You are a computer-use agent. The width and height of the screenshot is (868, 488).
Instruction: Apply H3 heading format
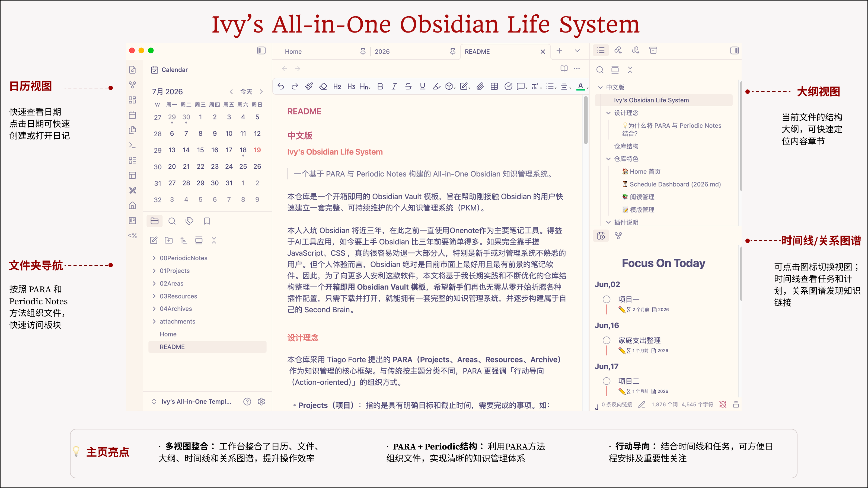coord(351,86)
